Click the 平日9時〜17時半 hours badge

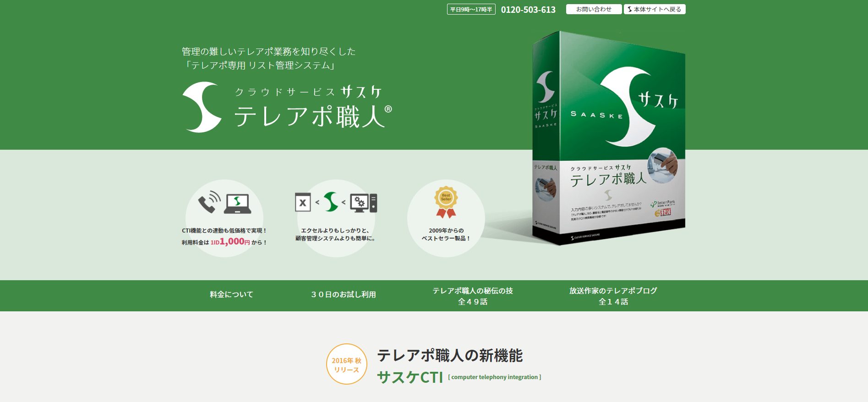pyautogui.click(x=471, y=9)
